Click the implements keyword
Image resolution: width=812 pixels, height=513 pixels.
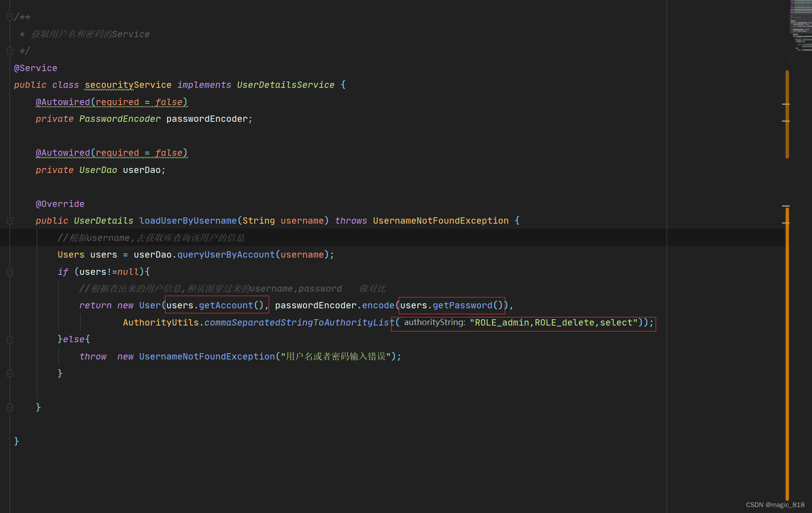204,85
